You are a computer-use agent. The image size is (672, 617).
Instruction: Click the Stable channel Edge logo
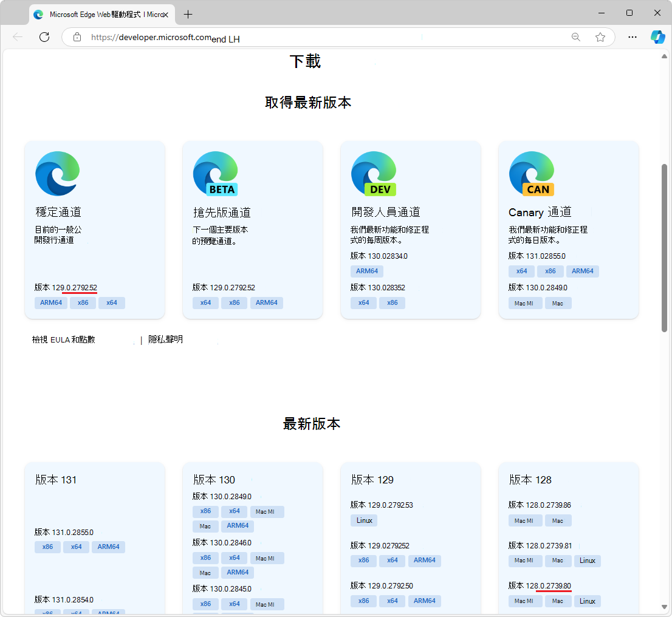pos(58,174)
